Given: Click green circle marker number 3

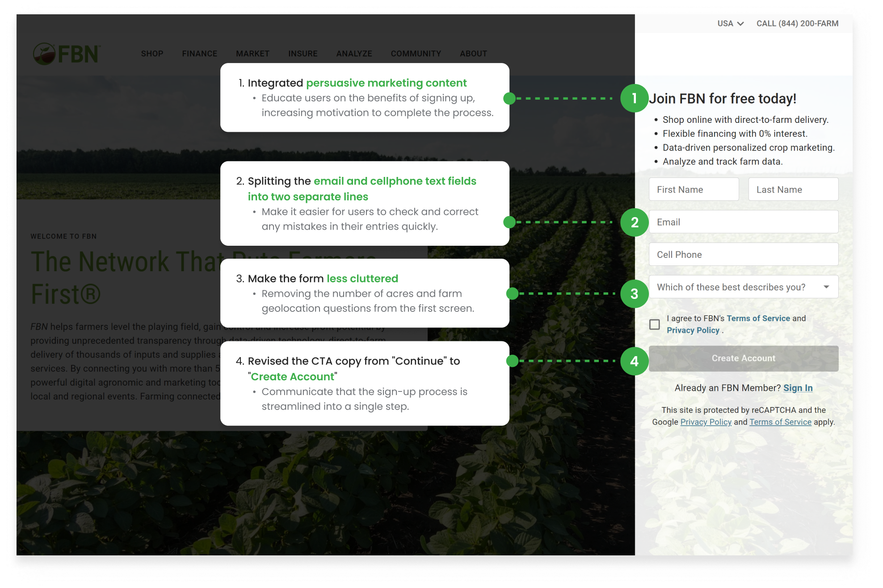Looking at the screenshot, I should [x=634, y=294].
